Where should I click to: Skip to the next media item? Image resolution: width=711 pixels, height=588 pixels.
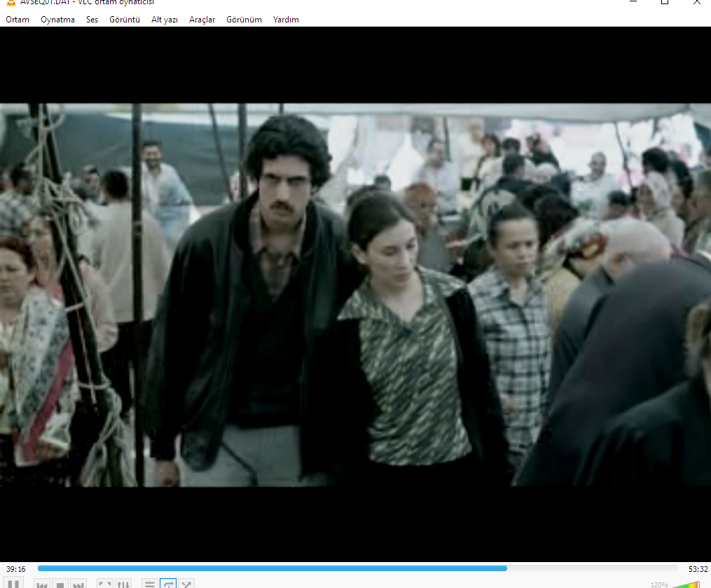click(x=78, y=584)
